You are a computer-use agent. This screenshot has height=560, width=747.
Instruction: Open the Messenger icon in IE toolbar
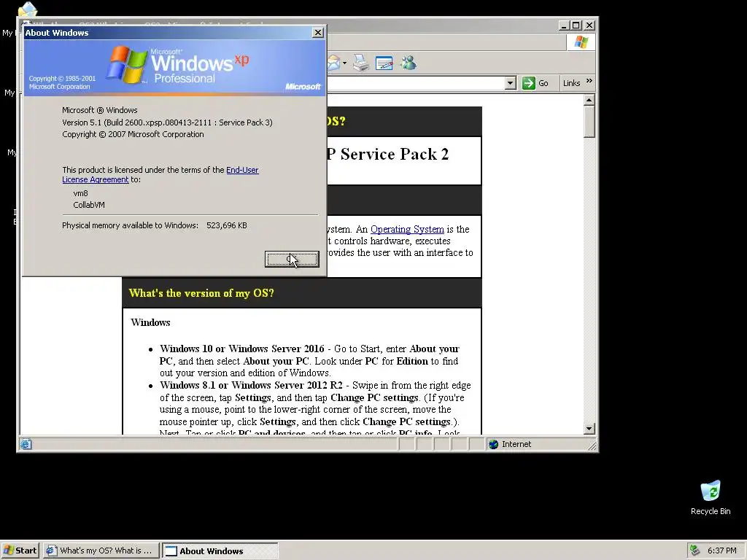point(409,63)
